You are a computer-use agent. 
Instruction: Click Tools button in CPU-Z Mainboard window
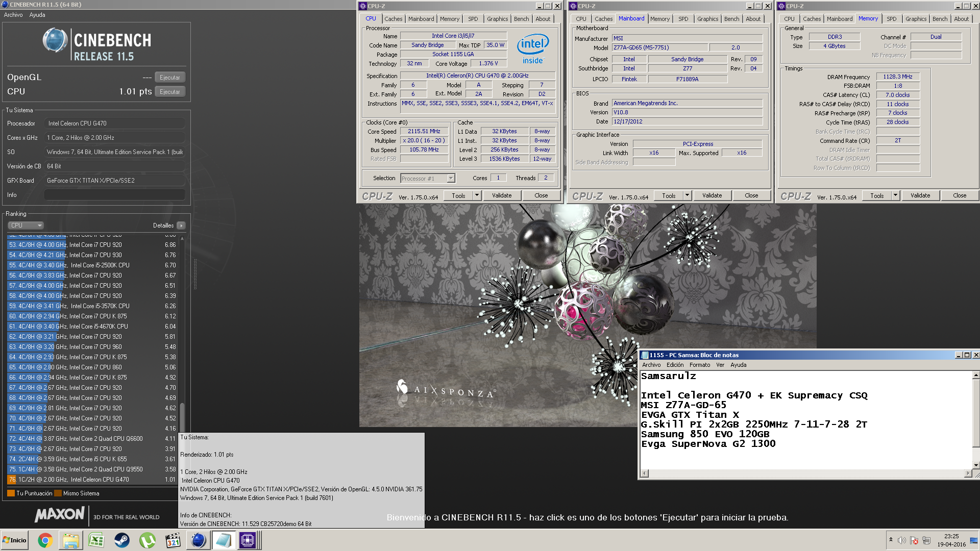(x=669, y=195)
